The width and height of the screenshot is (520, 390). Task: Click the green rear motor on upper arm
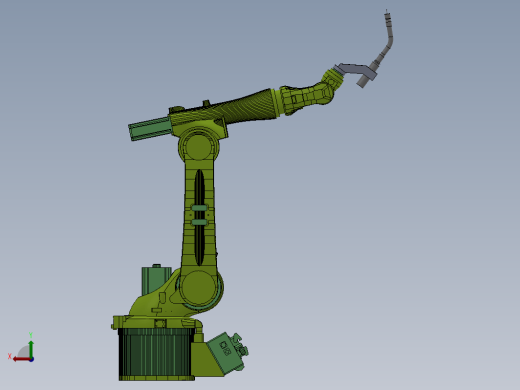tap(150, 128)
